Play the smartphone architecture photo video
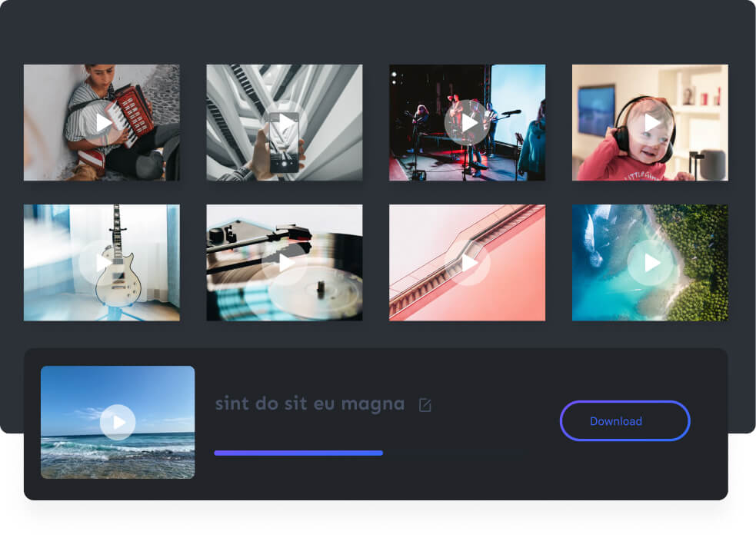The image size is (756, 538). (x=285, y=123)
